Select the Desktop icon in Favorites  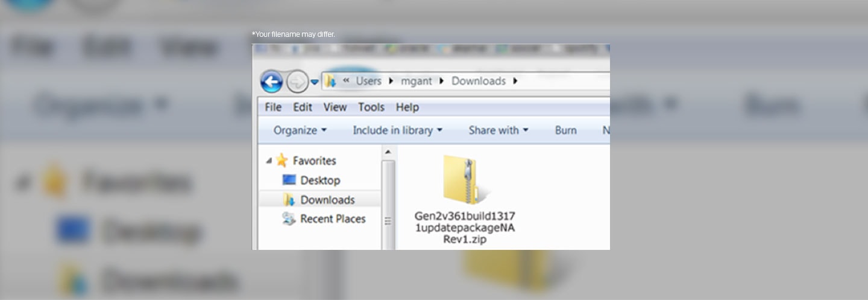coord(289,180)
